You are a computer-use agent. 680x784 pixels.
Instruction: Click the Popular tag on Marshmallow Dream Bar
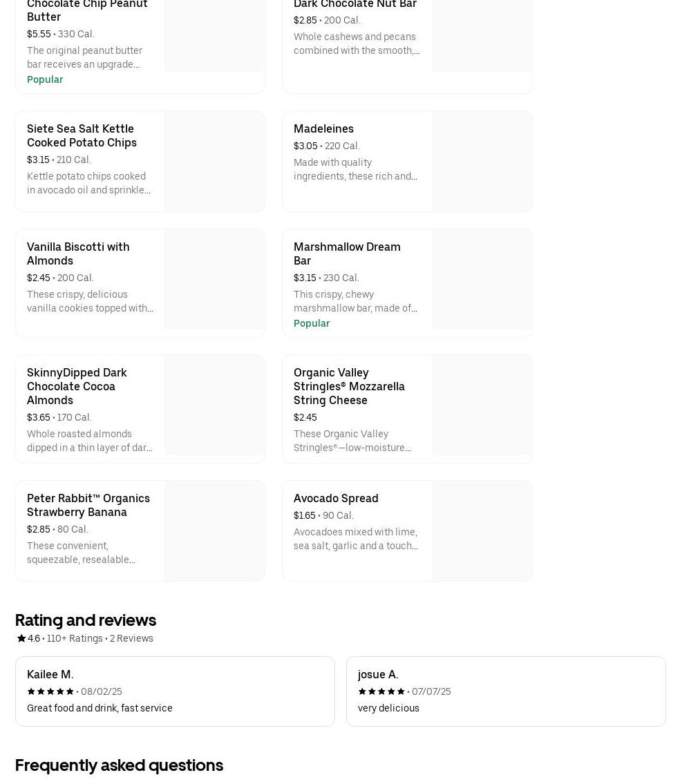coord(312,323)
